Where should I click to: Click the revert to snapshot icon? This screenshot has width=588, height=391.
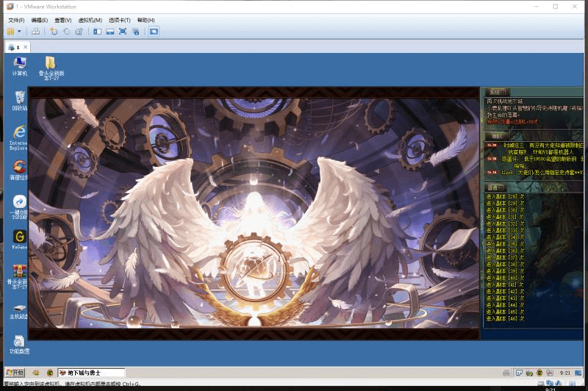tap(67, 32)
